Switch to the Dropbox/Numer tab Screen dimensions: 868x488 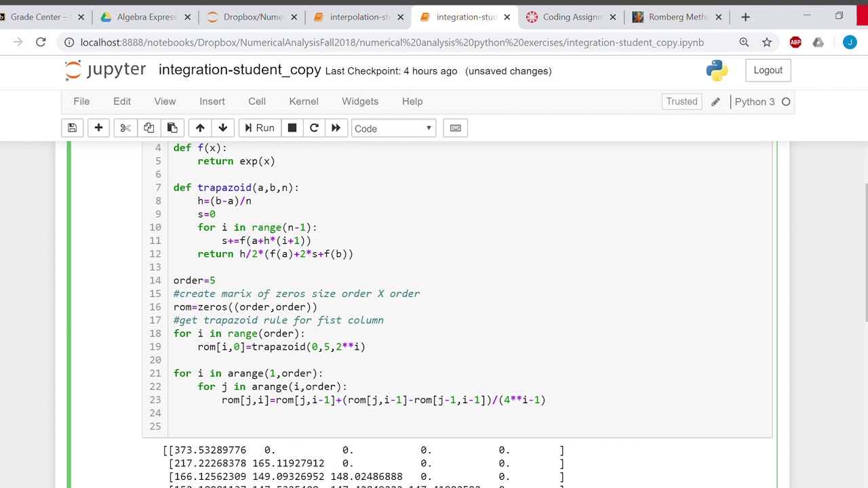pos(253,17)
